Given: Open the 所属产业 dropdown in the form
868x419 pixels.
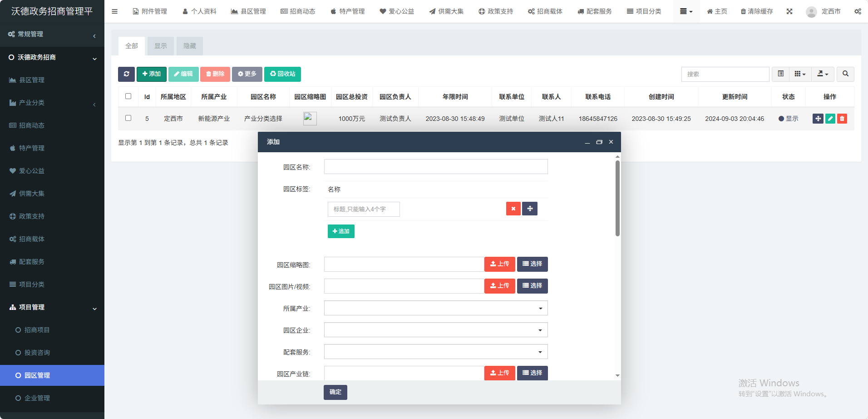Looking at the screenshot, I should point(435,308).
